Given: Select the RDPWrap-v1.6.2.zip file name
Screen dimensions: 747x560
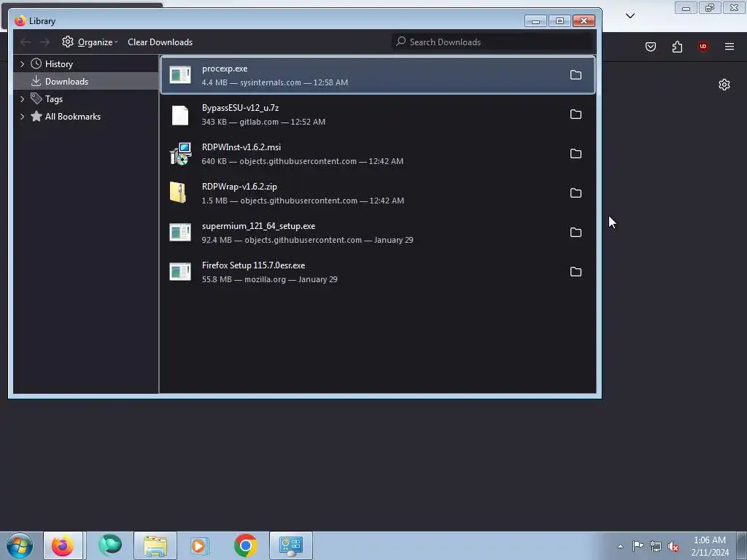Looking at the screenshot, I should 239,187.
